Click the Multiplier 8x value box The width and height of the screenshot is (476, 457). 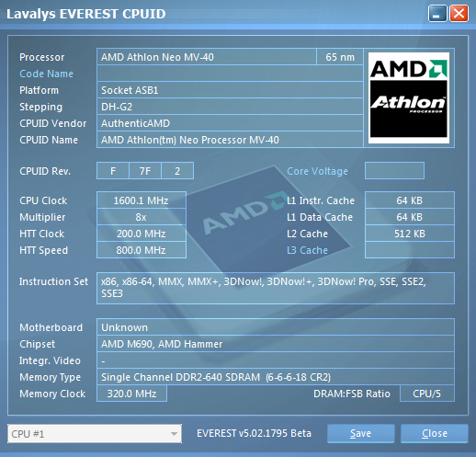pyautogui.click(x=142, y=217)
